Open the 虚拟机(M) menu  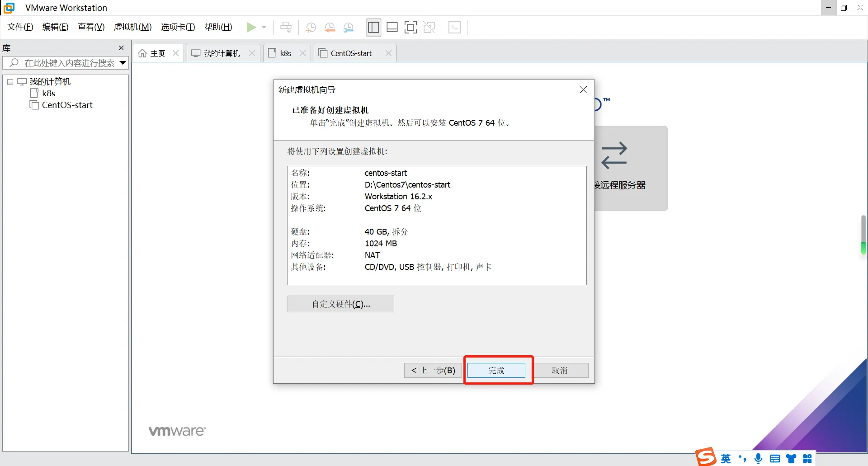click(132, 27)
